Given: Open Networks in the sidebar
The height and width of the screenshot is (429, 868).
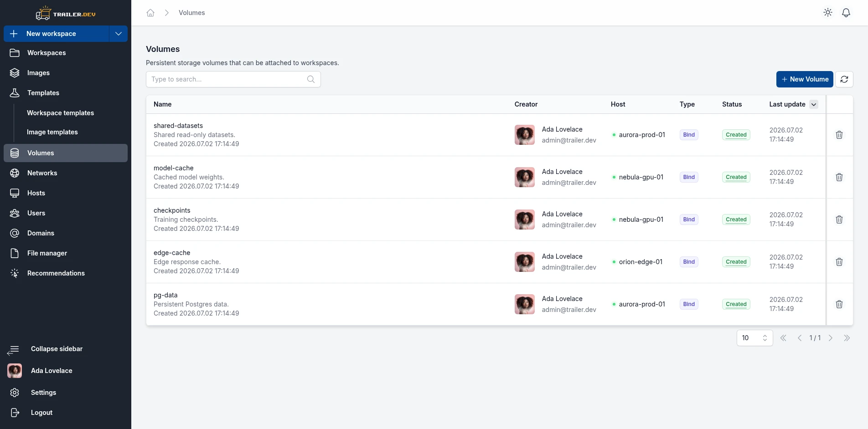Looking at the screenshot, I should [x=66, y=173].
